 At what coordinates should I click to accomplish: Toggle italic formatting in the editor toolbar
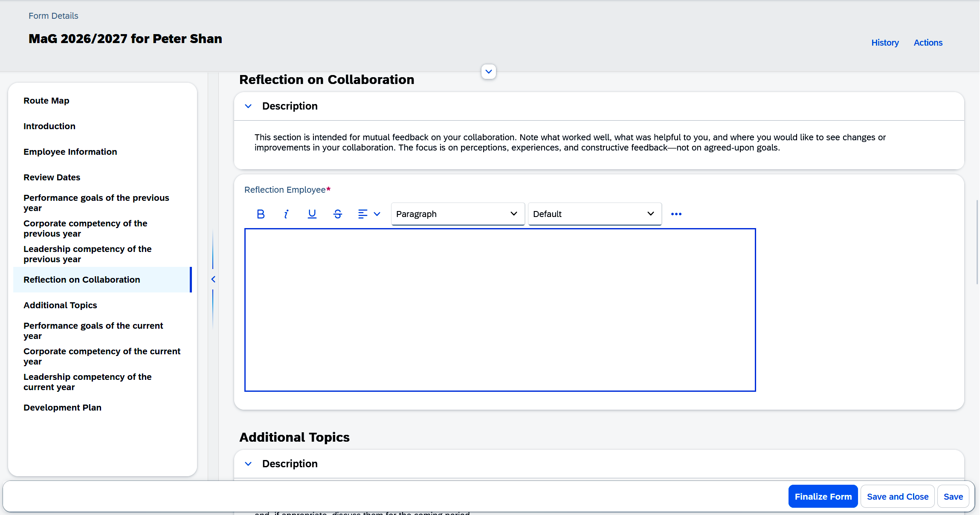(286, 214)
